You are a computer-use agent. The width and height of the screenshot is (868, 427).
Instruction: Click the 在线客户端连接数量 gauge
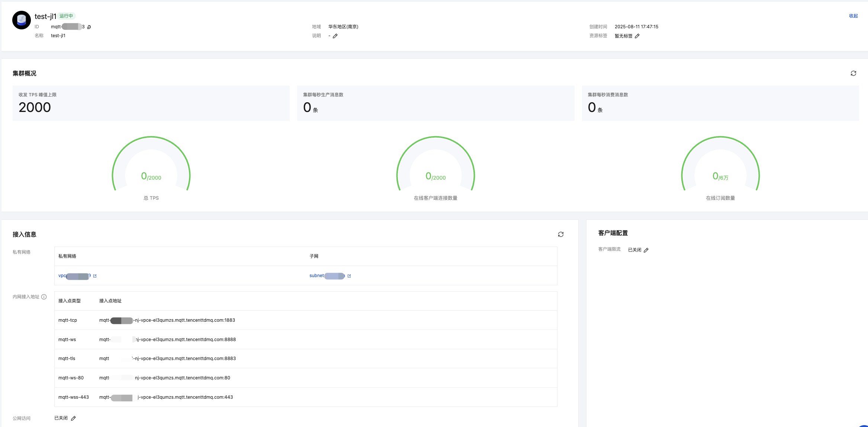coord(435,167)
